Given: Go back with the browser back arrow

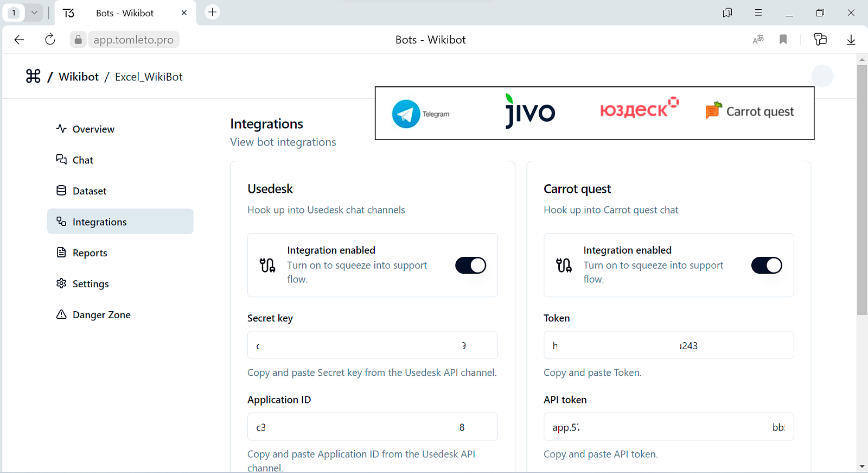Looking at the screenshot, I should tap(19, 40).
